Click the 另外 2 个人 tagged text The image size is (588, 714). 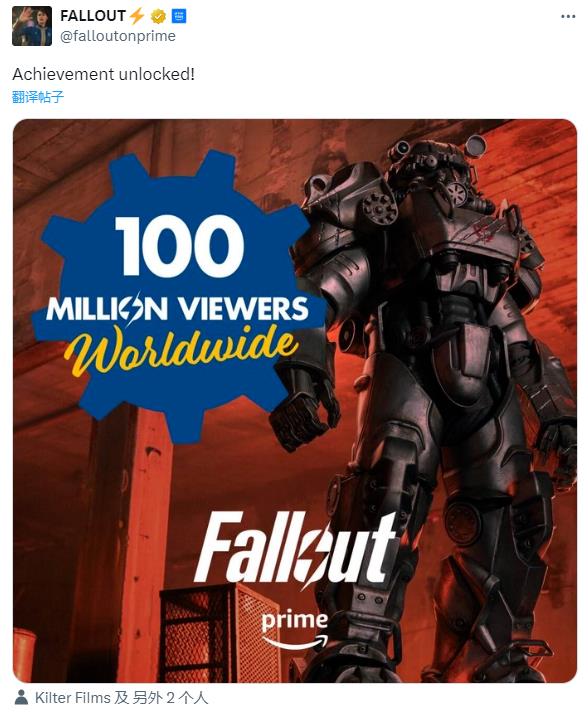point(170,698)
